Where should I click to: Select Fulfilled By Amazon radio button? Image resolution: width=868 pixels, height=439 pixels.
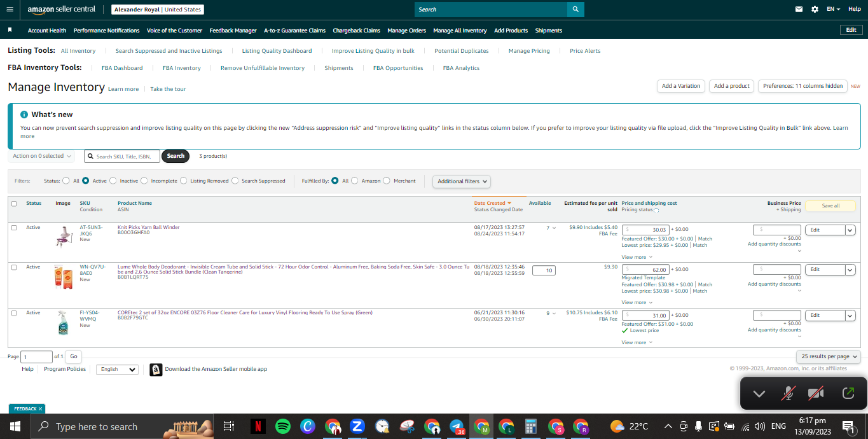coord(355,181)
